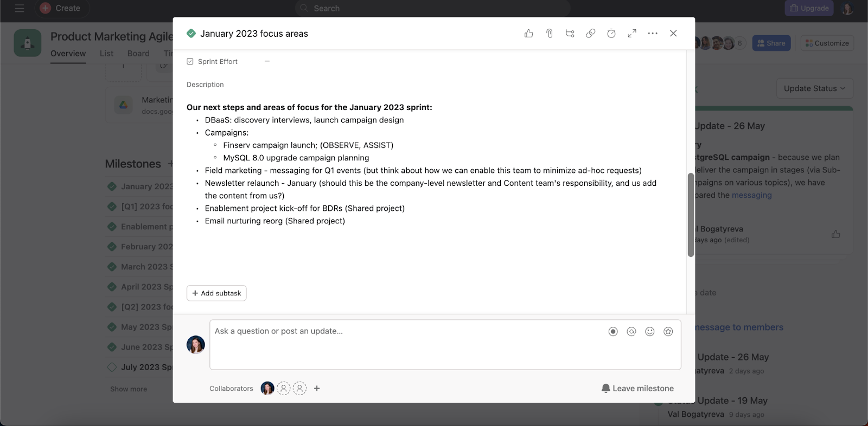Start the timer icon in the milestone header
The height and width of the screenshot is (426, 868).
[611, 34]
